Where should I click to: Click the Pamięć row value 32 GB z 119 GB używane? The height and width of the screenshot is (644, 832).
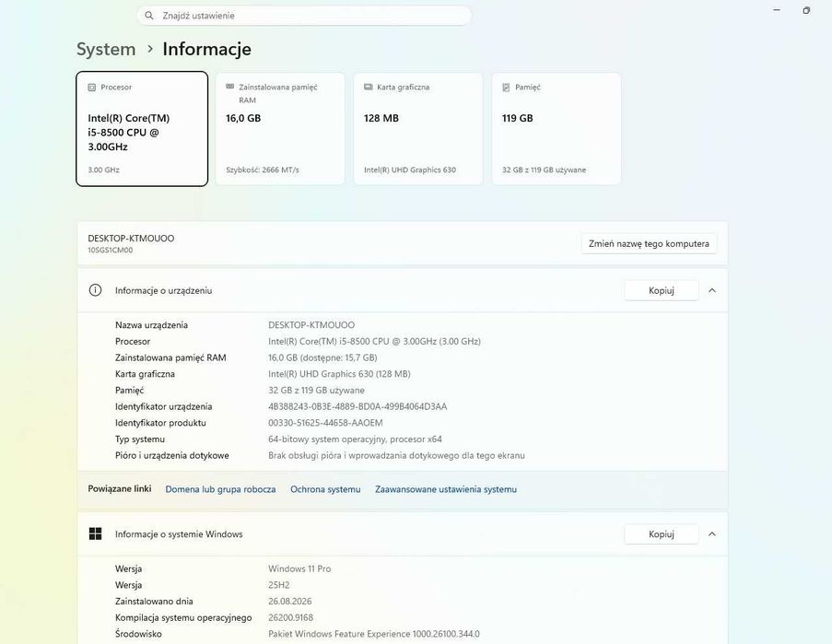[316, 390]
